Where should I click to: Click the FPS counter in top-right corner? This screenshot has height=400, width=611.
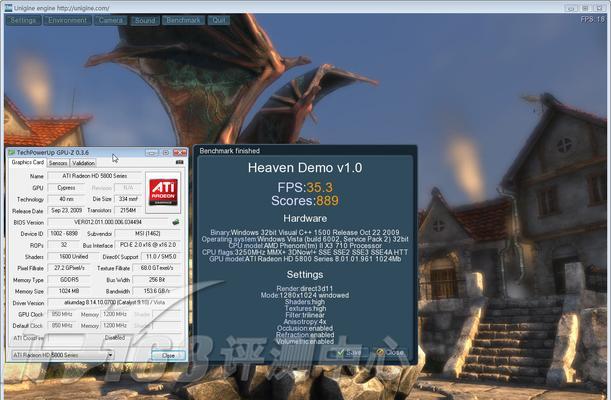(592, 19)
